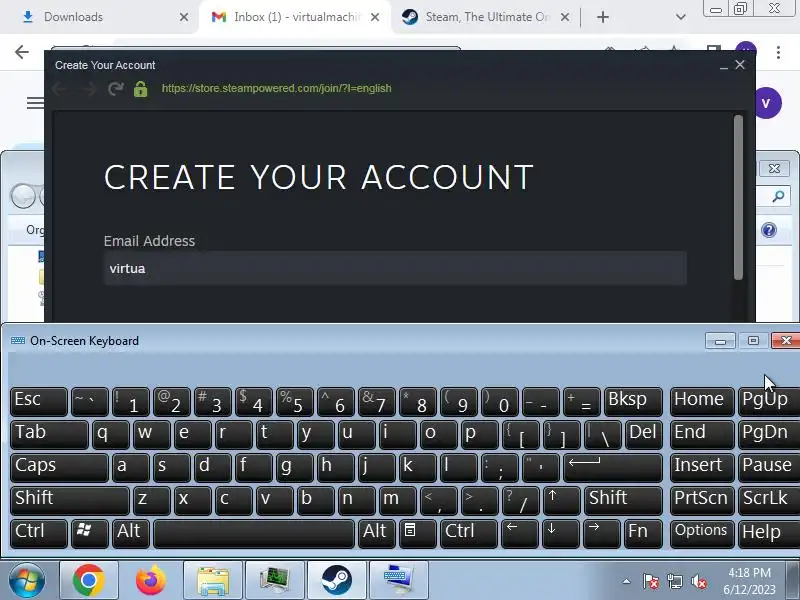Viewport: 800px width, 600px height.
Task: Click the @ 2 number key
Action: 171,402
